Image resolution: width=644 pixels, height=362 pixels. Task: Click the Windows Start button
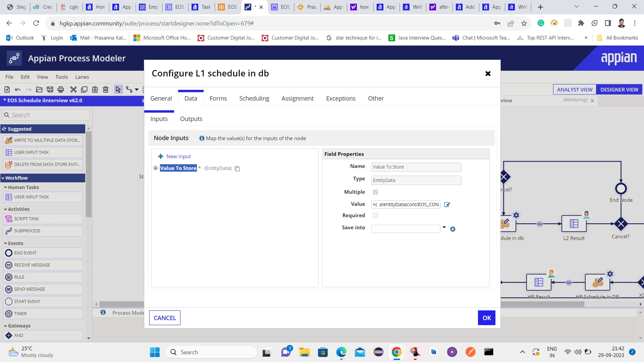point(155,352)
